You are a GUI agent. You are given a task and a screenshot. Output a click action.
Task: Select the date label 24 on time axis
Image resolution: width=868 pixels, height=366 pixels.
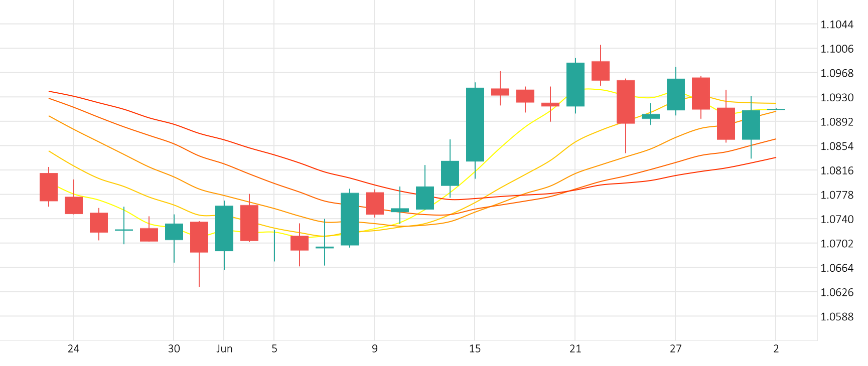tap(73, 349)
